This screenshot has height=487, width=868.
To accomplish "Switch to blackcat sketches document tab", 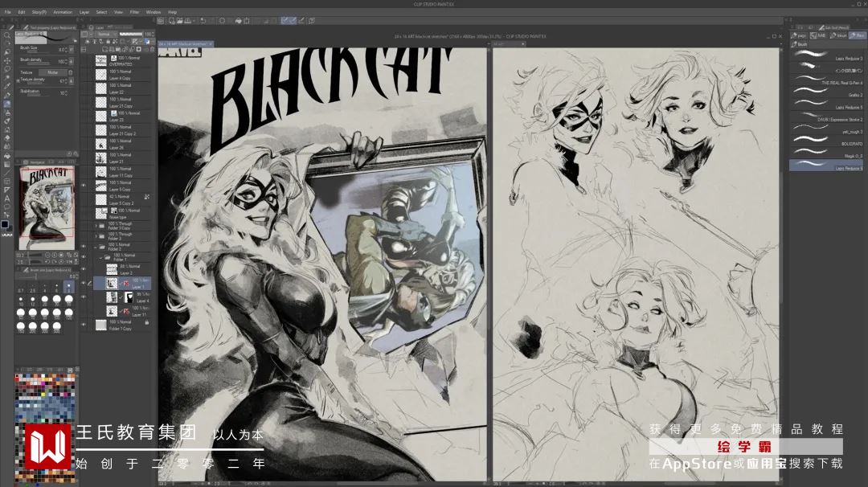I will pos(186,43).
